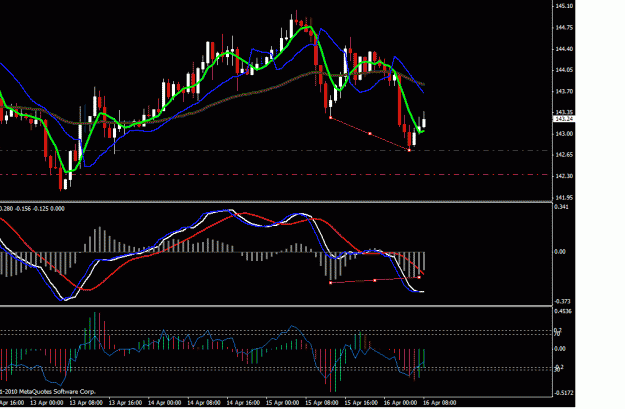Select the price trendline's lowest end anchor
Screen dimensions: 625x409
point(409,150)
